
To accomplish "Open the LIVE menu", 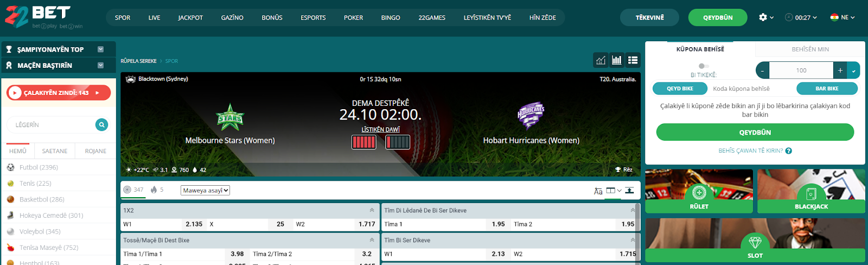I will [154, 18].
